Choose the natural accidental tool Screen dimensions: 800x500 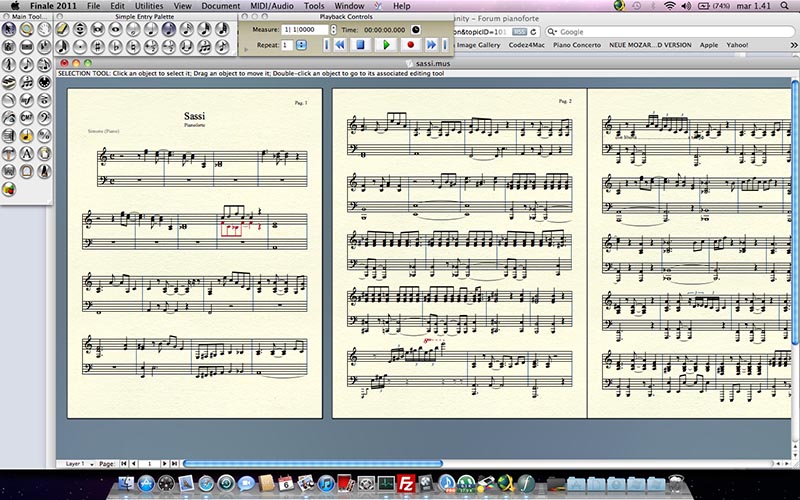tap(133, 47)
